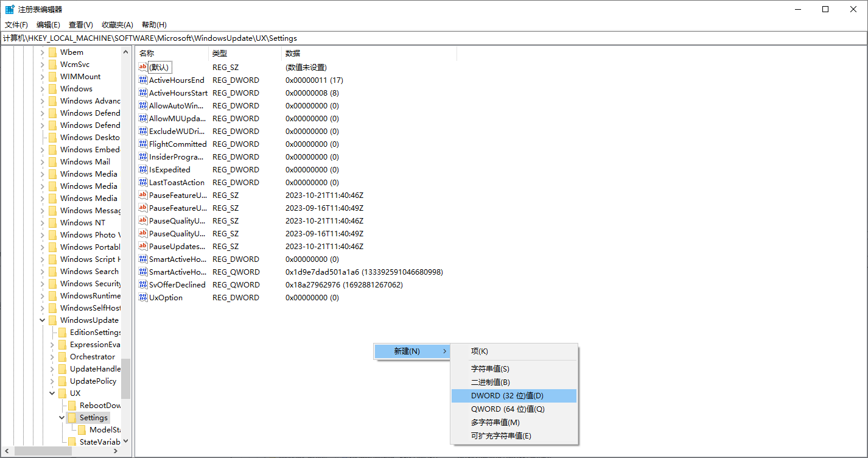Image resolution: width=868 pixels, height=458 pixels.
Task: Click the UpdatePolicy folder icon
Action: [x=62, y=381]
